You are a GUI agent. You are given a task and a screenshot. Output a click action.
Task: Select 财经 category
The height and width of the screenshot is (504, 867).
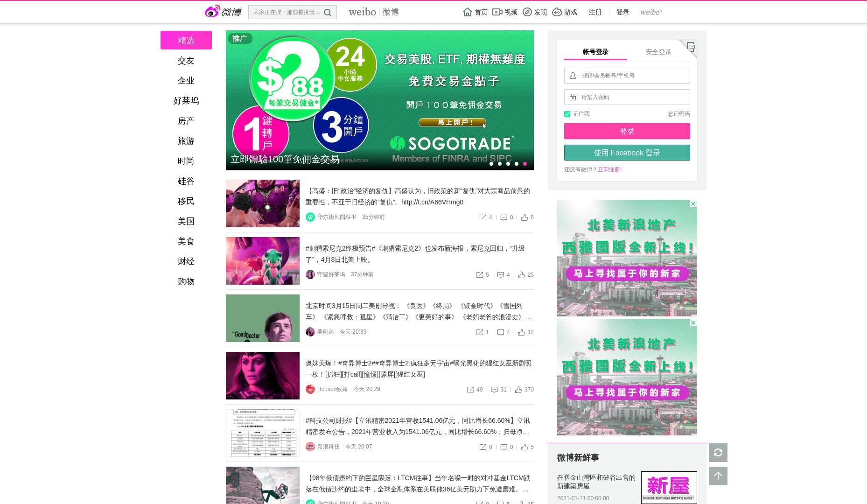click(186, 261)
